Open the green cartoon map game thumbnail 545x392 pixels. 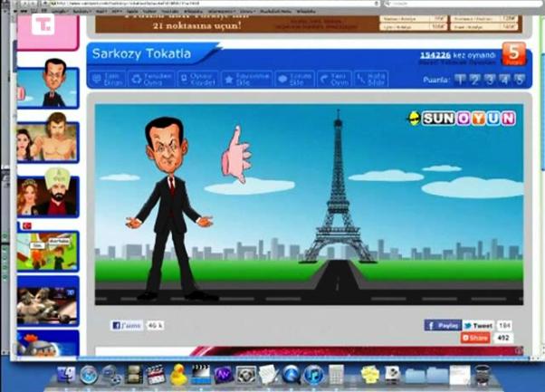pyautogui.click(x=48, y=251)
